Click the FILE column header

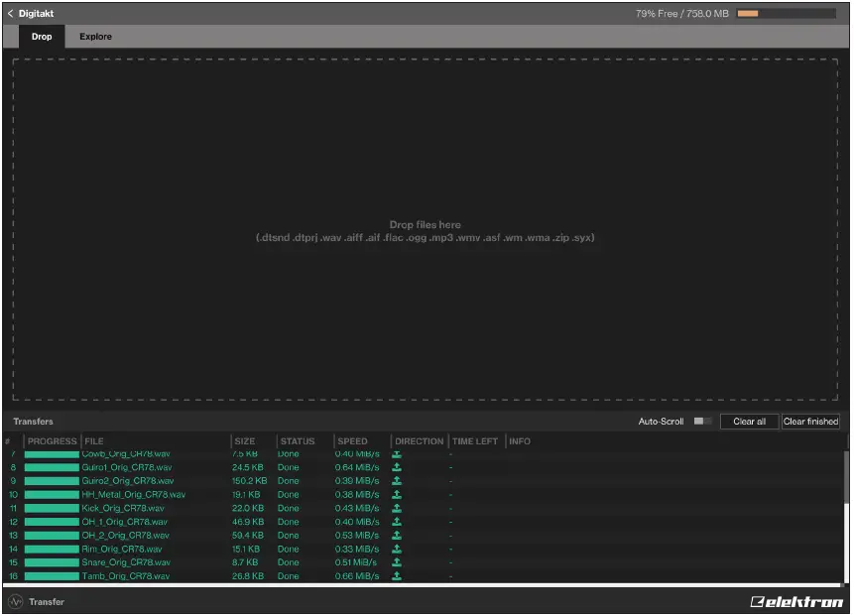(x=95, y=440)
